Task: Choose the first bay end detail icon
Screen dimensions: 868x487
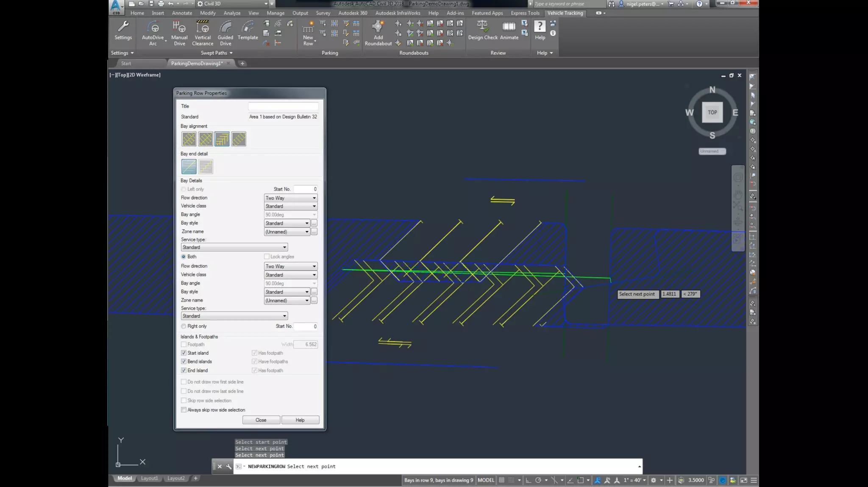Action: pyautogui.click(x=189, y=166)
